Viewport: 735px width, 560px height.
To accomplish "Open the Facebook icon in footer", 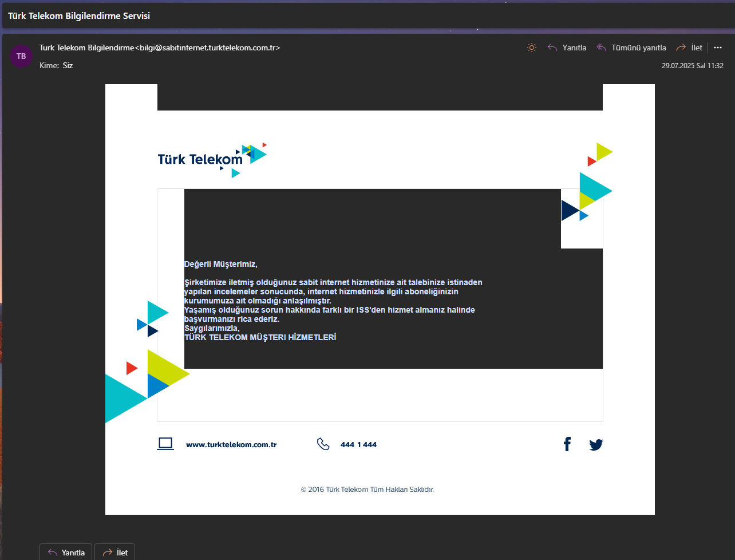I will [567, 444].
